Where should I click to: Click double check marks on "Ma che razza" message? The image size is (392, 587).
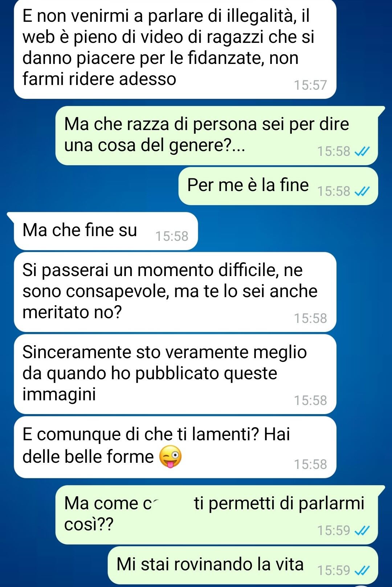coord(362,151)
